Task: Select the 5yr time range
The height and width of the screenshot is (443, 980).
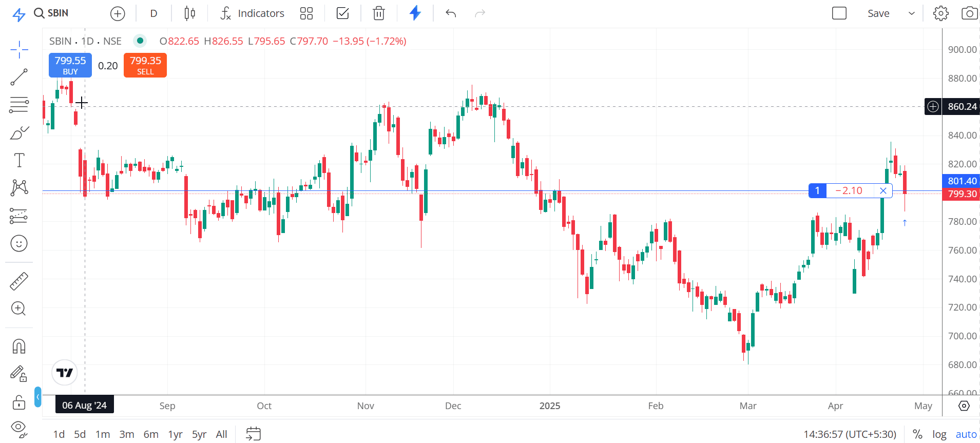Action: click(199, 434)
